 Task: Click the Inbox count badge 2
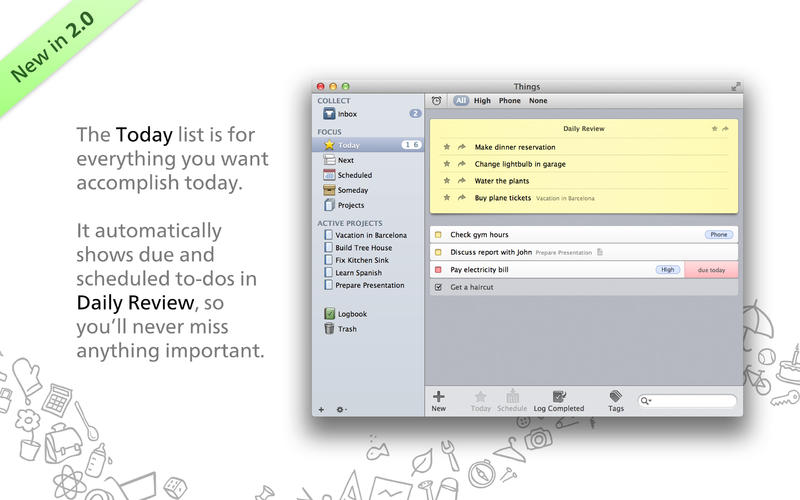[415, 113]
